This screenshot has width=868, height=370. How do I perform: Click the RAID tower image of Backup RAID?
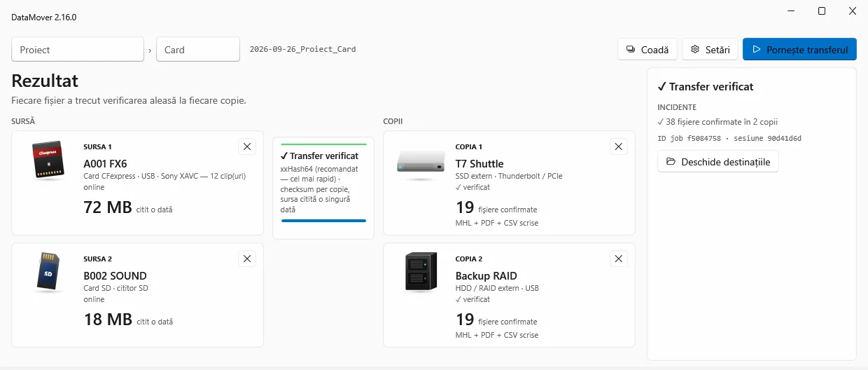[421, 272]
